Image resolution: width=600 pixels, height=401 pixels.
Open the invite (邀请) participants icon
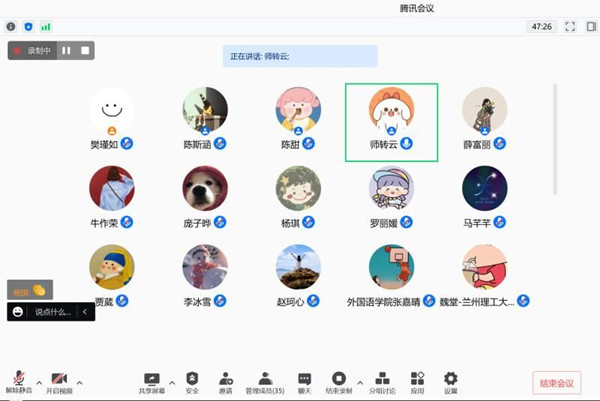tap(226, 380)
